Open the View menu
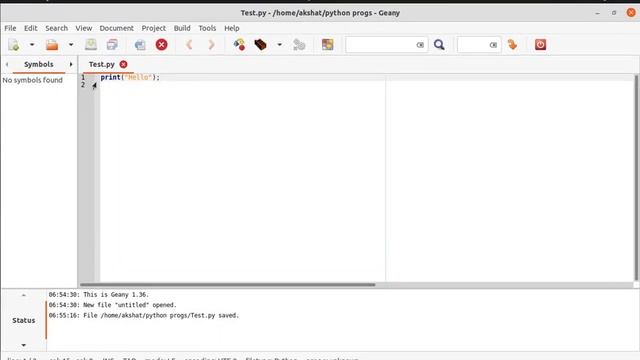This screenshot has width=640, height=360. 84,28
